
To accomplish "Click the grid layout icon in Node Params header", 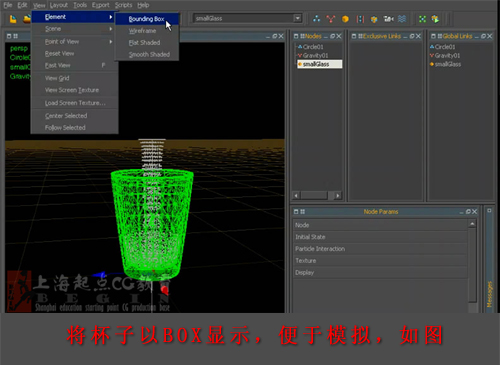I will tap(303, 212).
